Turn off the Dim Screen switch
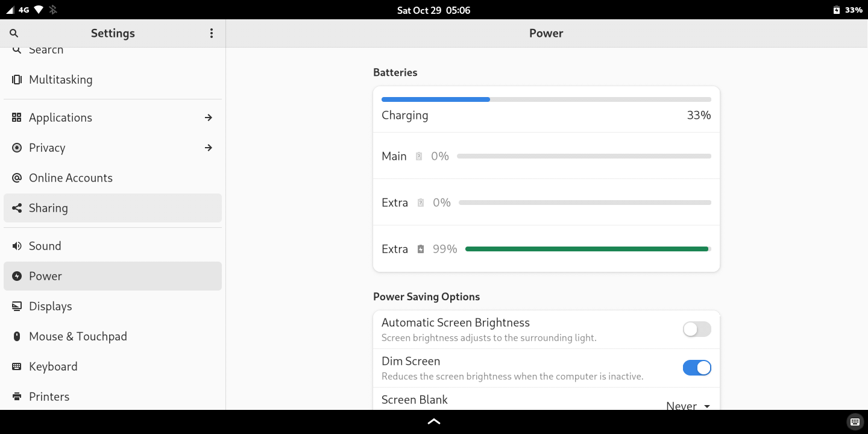Screen dimensions: 868x434 coord(697,368)
